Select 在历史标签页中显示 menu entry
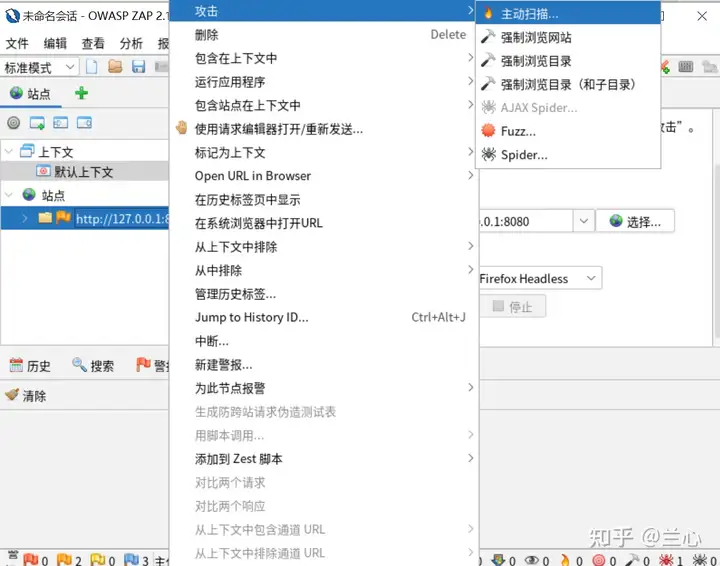Image resolution: width=720 pixels, height=566 pixels. [x=324, y=199]
